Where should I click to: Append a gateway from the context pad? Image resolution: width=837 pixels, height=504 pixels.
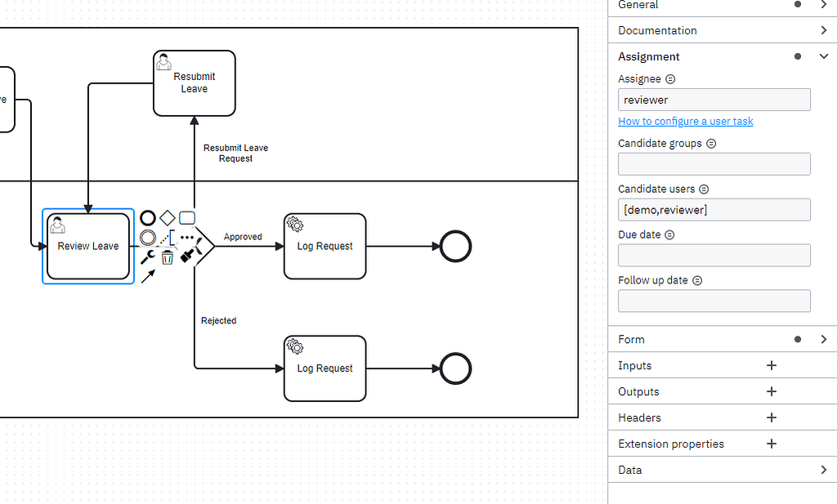[x=168, y=217]
